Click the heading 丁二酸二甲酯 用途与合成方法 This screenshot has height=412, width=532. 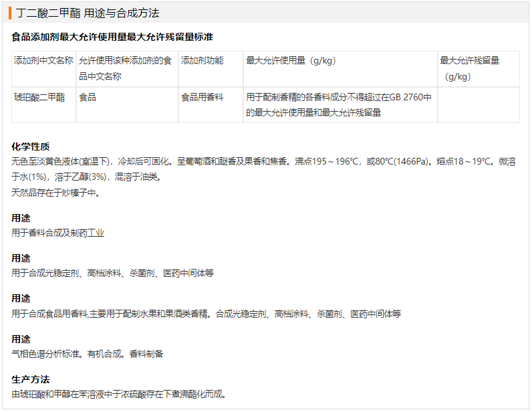(x=88, y=13)
